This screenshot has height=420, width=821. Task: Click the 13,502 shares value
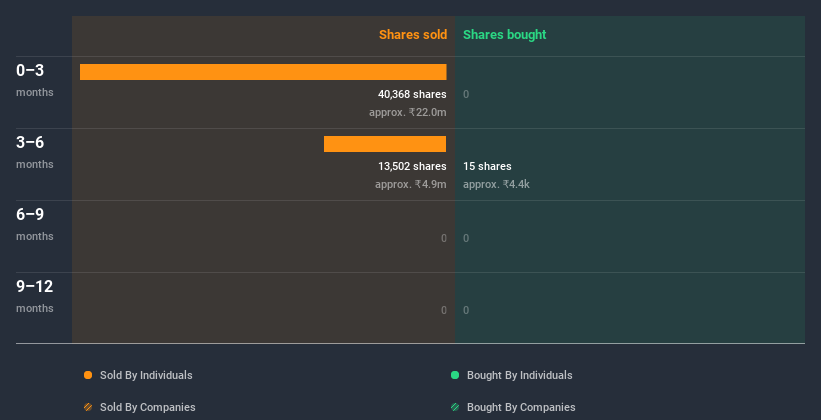click(x=412, y=166)
